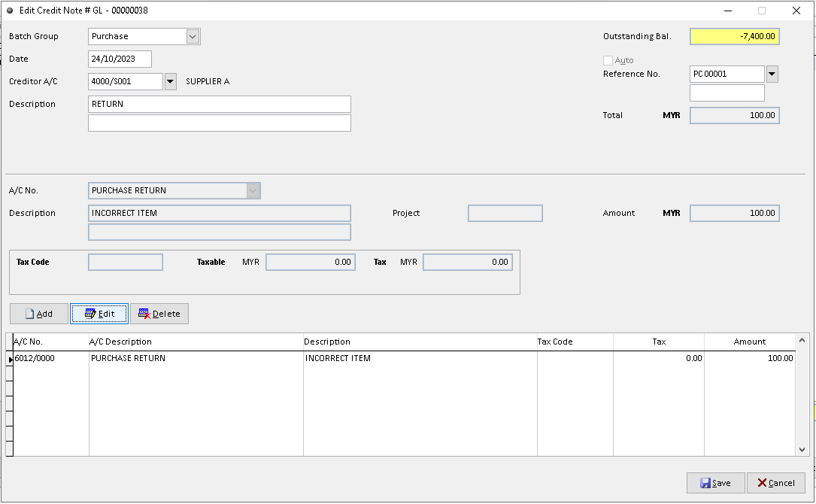This screenshot has height=504, width=816.
Task: Toggle the Auto checkbox
Action: pos(608,60)
